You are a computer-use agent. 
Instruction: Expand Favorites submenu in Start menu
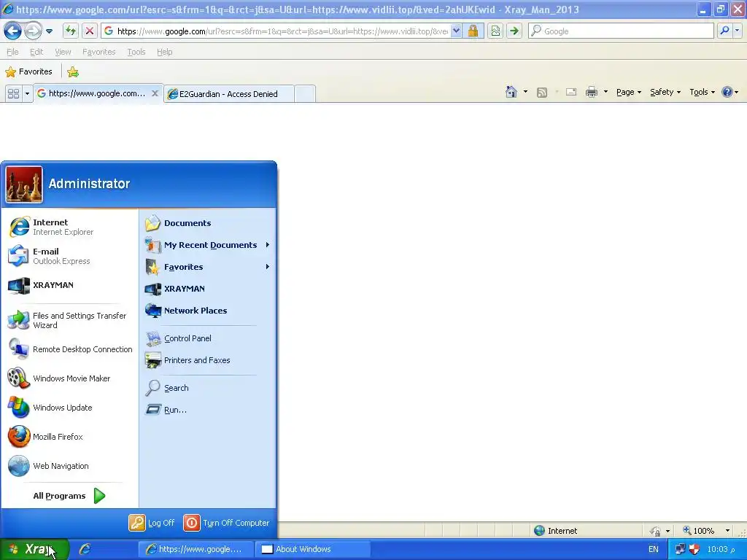(208, 267)
